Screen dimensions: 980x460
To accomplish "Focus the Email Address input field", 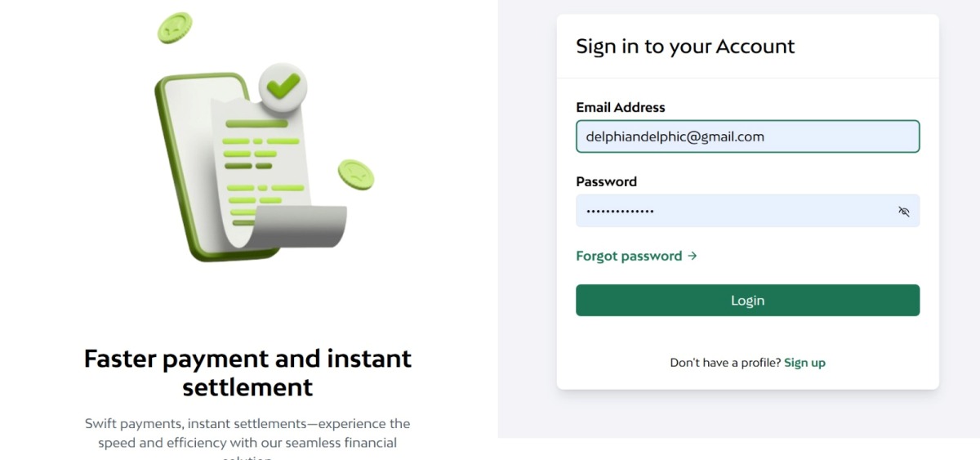I will (x=747, y=136).
